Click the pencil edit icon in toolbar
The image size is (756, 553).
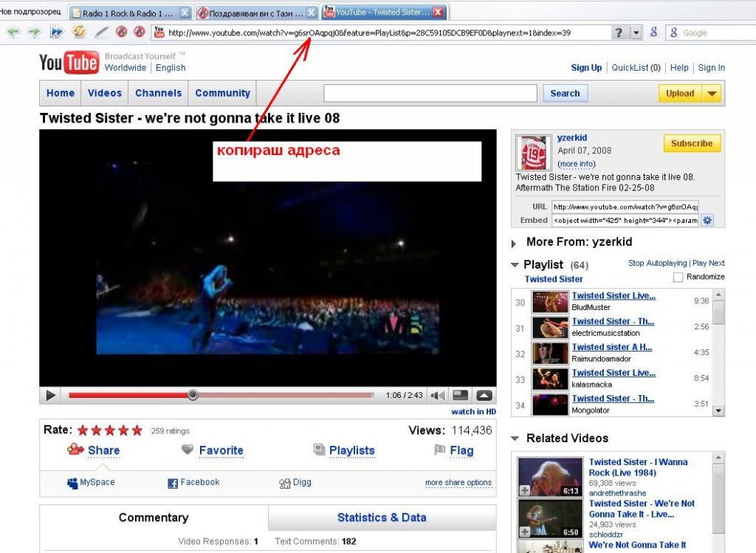101,32
